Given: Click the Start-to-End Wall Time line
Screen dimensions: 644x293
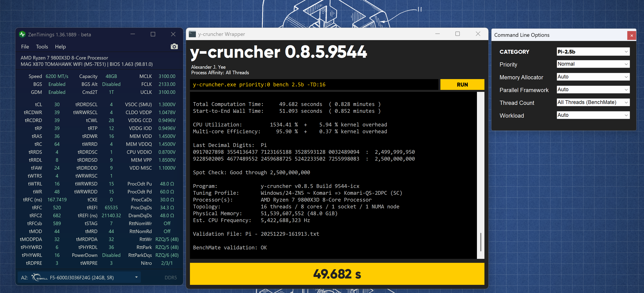Looking at the screenshot, I should (x=287, y=111).
